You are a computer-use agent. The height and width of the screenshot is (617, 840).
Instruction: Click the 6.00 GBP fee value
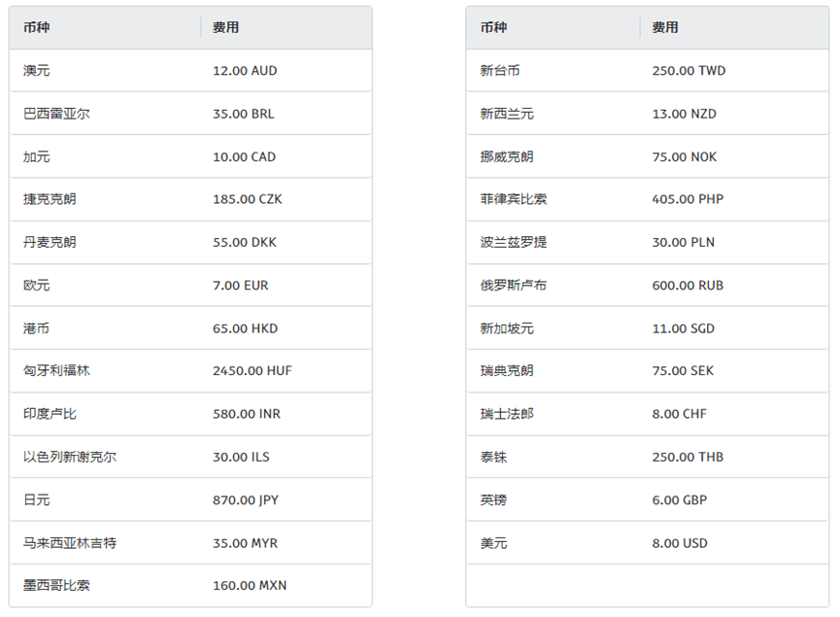pos(680,500)
